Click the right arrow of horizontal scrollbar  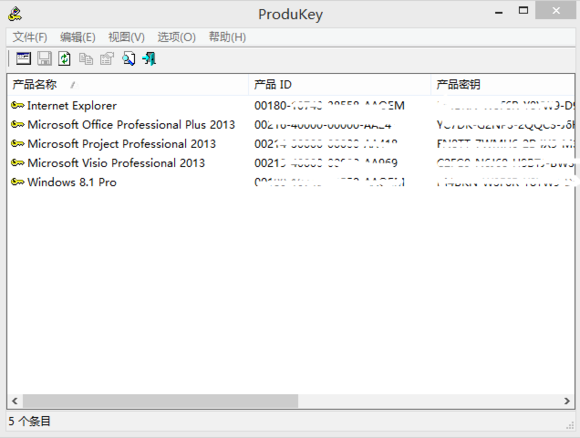coord(567,401)
